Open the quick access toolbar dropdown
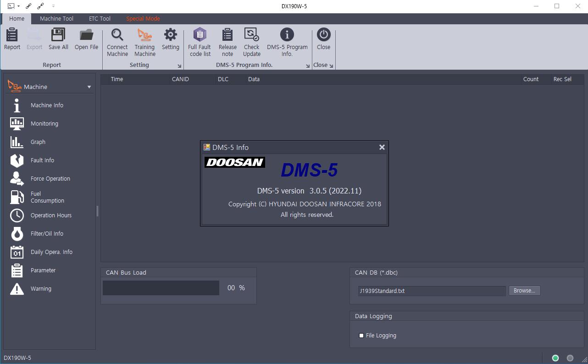588x364 pixels. [x=53, y=6]
